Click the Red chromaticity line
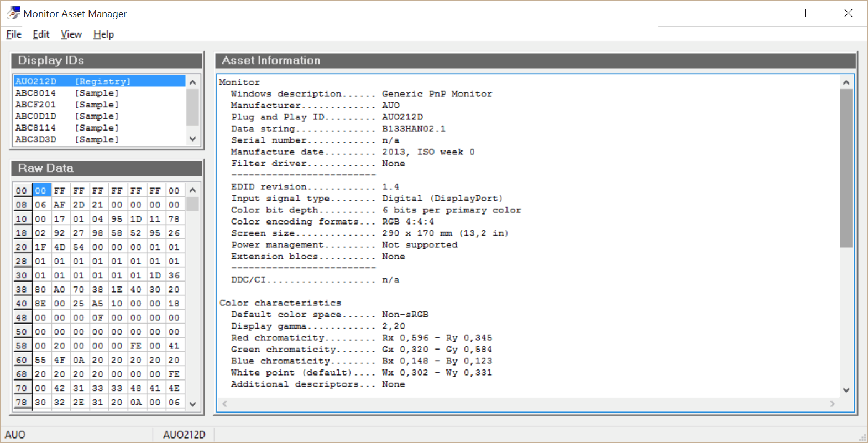 point(362,338)
